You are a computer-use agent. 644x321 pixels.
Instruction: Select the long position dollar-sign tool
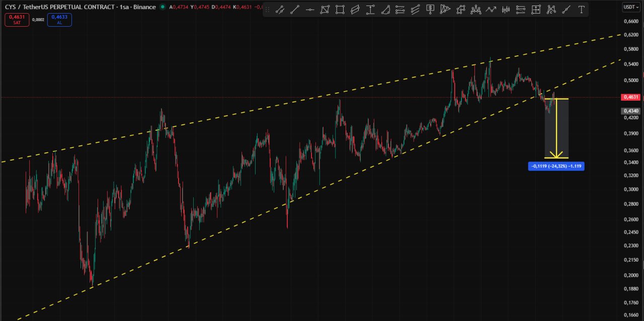430,10
